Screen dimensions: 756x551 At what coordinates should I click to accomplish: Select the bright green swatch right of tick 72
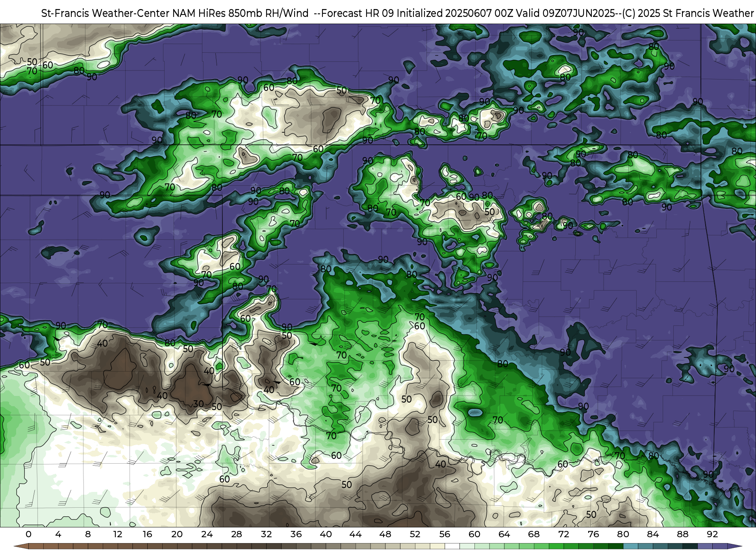[x=571, y=546]
